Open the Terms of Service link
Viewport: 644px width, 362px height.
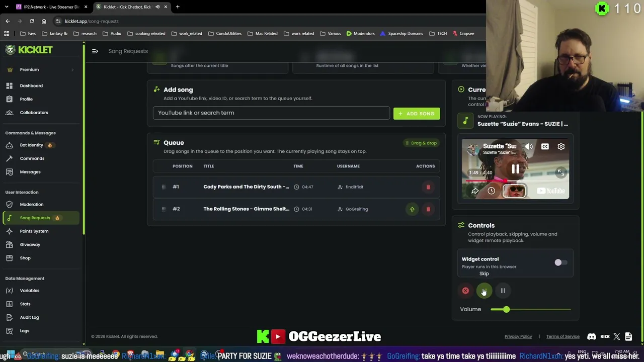562,337
